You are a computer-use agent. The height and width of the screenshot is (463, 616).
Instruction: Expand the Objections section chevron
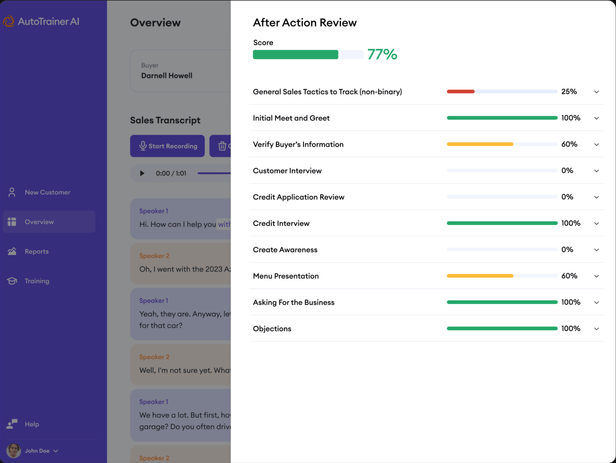(596, 329)
